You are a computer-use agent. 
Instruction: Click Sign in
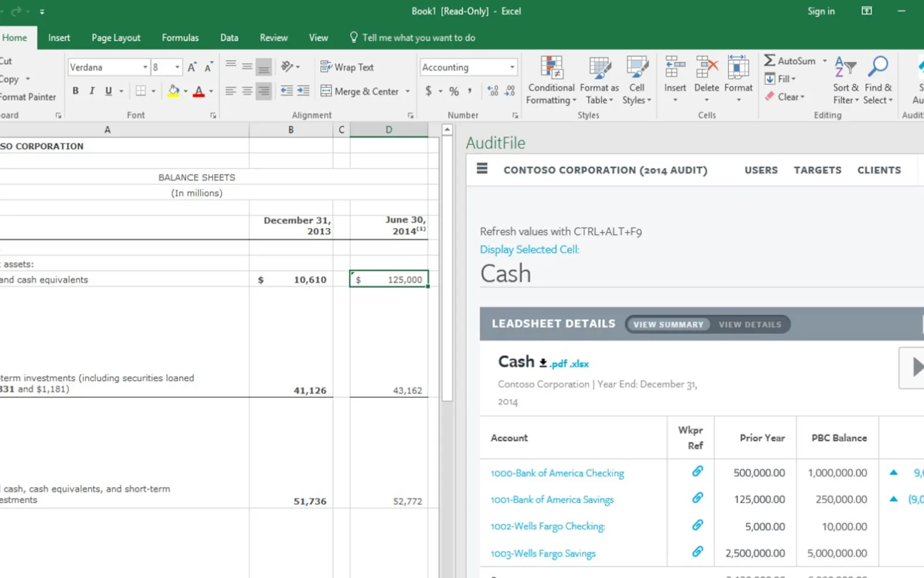(x=821, y=11)
